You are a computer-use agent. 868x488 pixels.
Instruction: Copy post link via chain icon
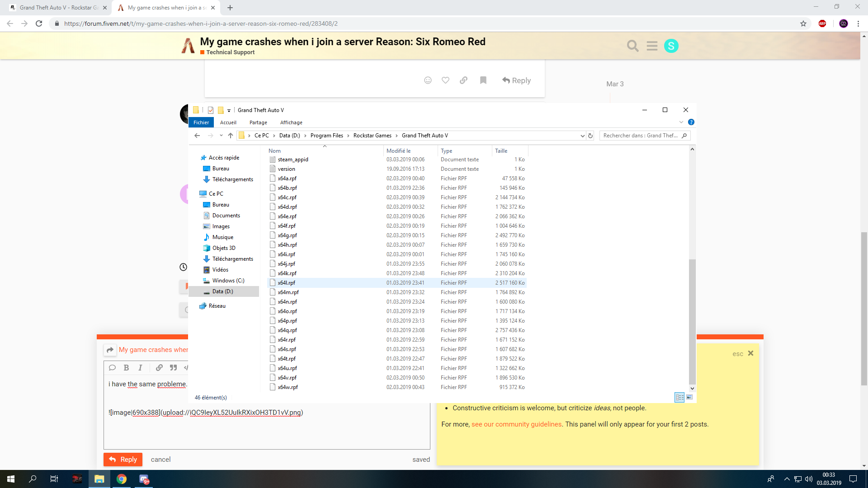pos(463,80)
